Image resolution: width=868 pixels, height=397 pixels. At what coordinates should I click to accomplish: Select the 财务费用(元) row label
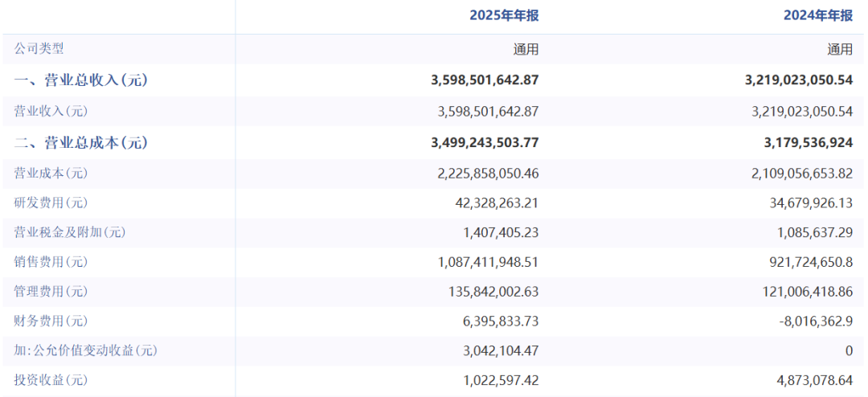click(51, 321)
